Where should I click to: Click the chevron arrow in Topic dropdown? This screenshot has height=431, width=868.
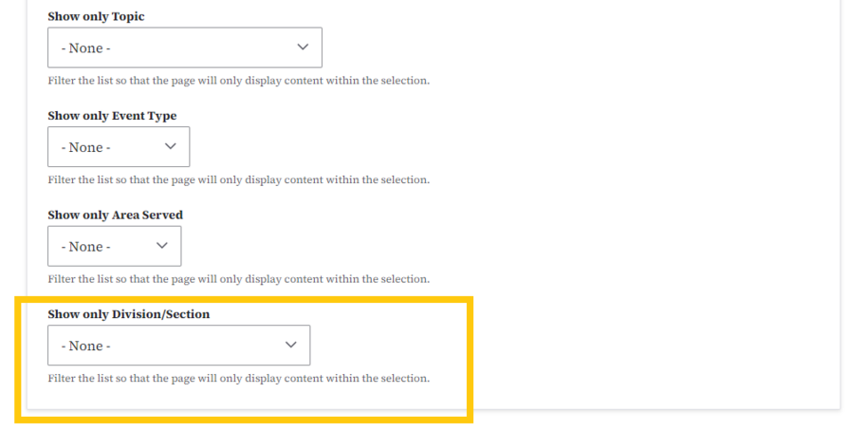pyautogui.click(x=303, y=47)
